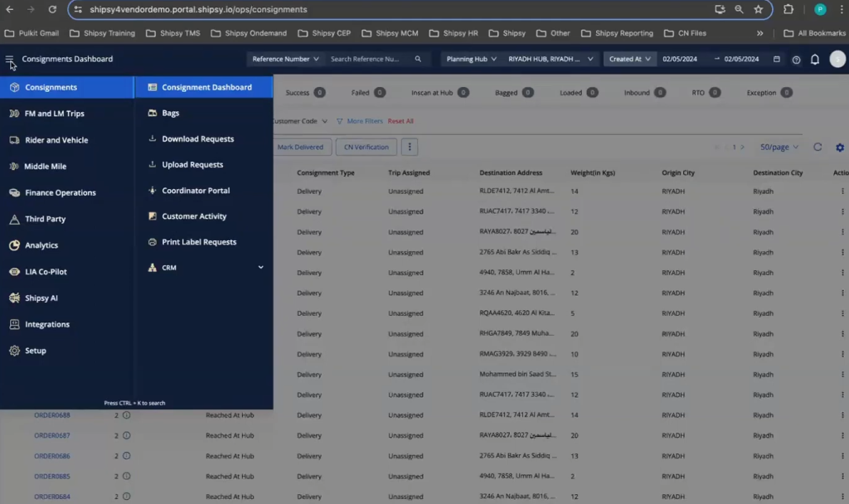Open the user profile avatar
The width and height of the screenshot is (849, 504).
tap(837, 60)
